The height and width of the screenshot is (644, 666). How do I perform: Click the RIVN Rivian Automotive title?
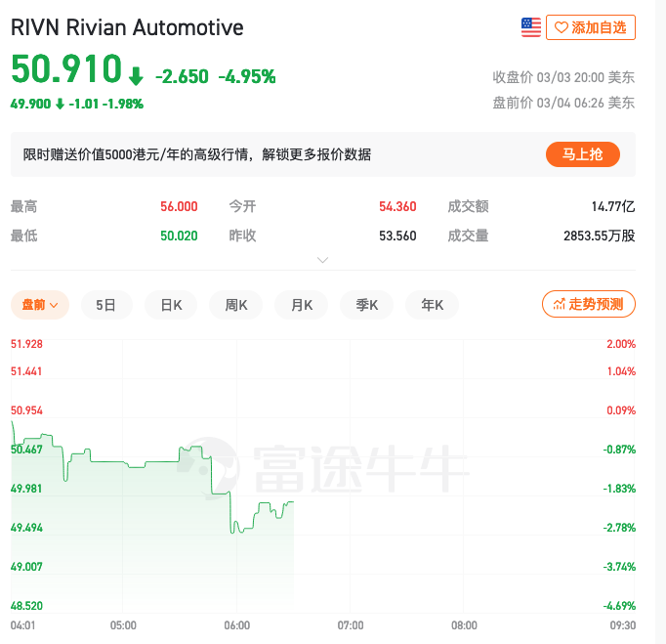[127, 27]
